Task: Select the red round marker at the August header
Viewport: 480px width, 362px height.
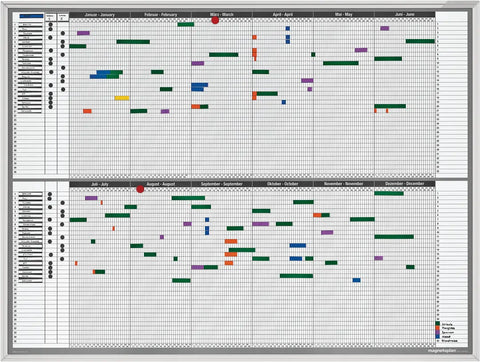Action: [x=140, y=189]
